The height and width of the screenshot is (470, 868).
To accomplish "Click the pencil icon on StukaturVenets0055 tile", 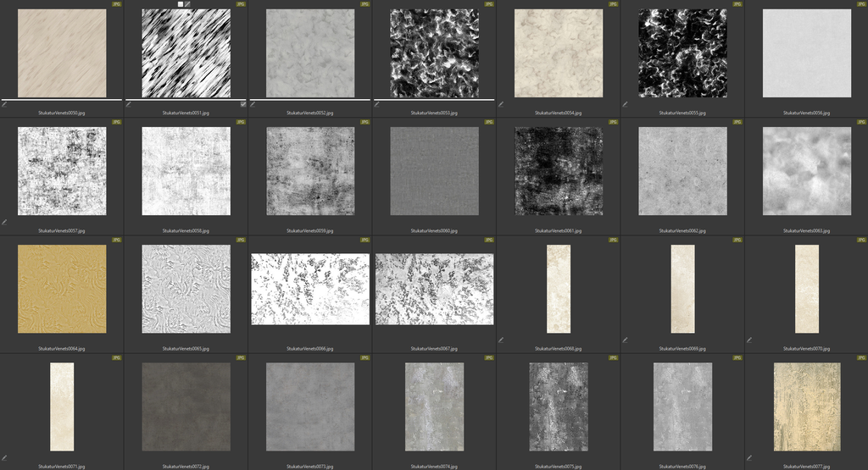I will [625, 104].
